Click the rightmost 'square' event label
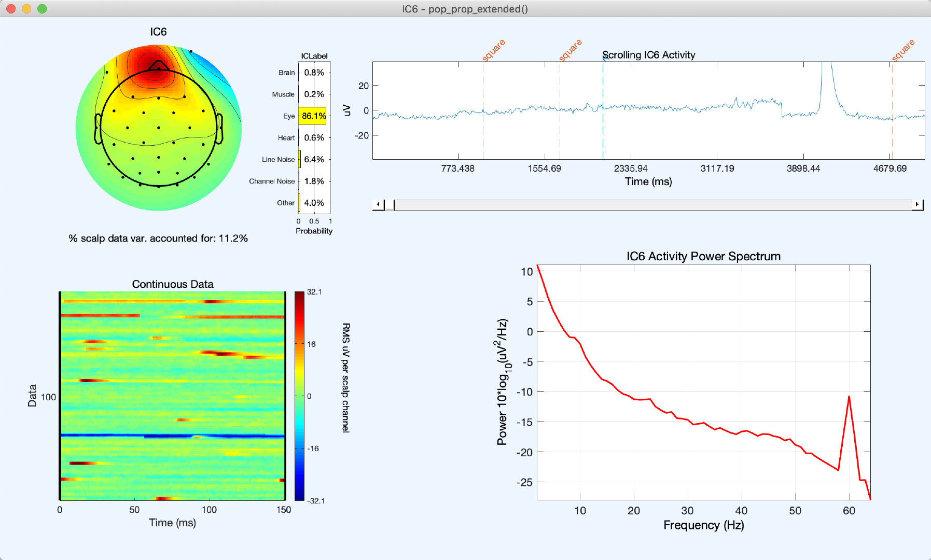The height and width of the screenshot is (560, 931). tap(903, 50)
